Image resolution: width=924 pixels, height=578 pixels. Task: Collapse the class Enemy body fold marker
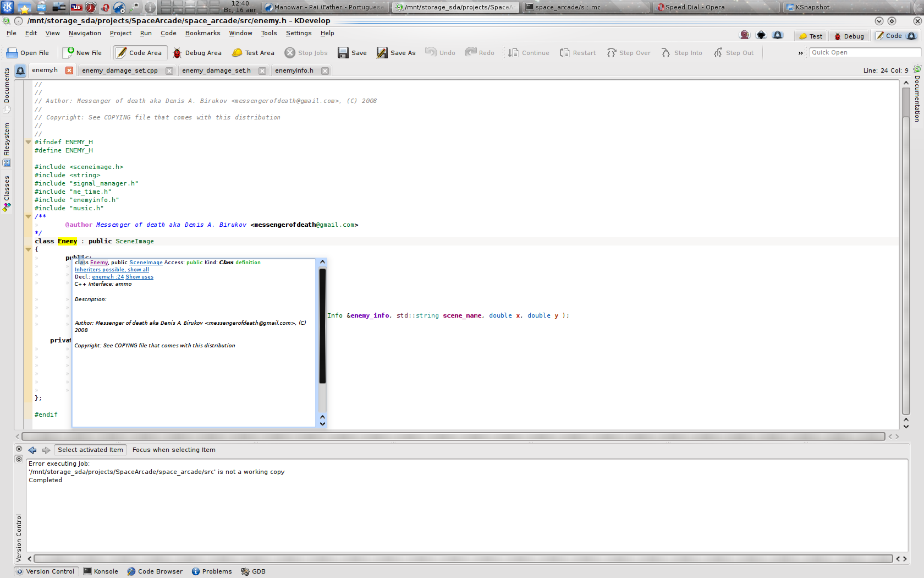(x=29, y=249)
